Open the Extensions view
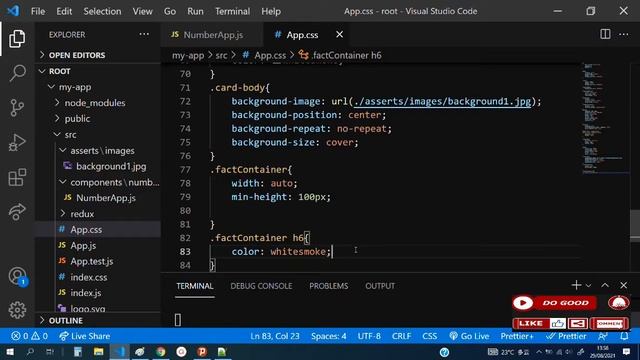Screen dimensions: 640x360 coord(17,178)
